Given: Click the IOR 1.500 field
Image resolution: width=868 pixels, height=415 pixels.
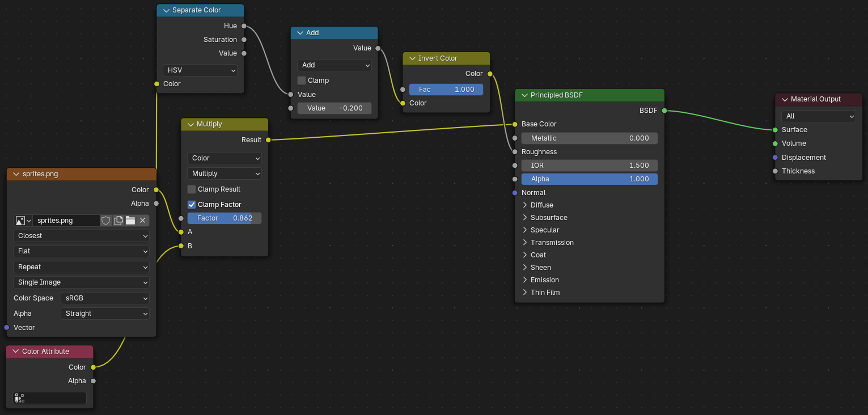Looking at the screenshot, I should [x=590, y=166].
